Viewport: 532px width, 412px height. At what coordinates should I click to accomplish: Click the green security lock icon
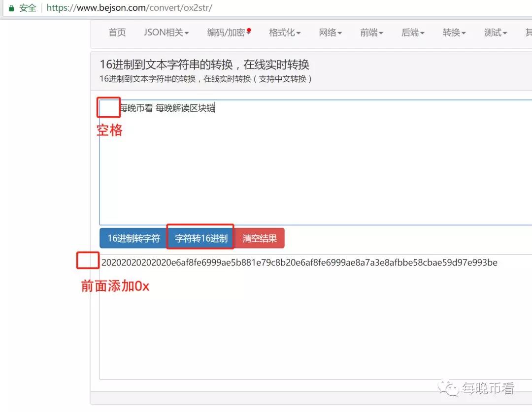click(11, 8)
